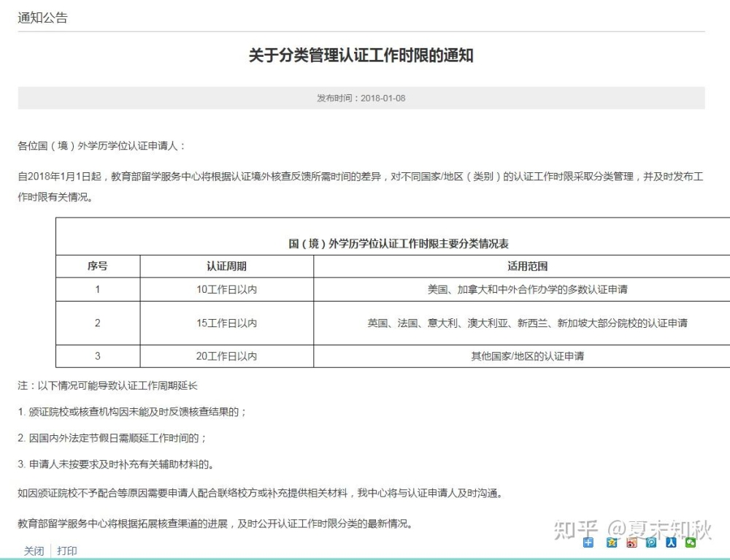Click the 打印 print link
Image resolution: width=730 pixels, height=560 pixels.
[x=67, y=551]
